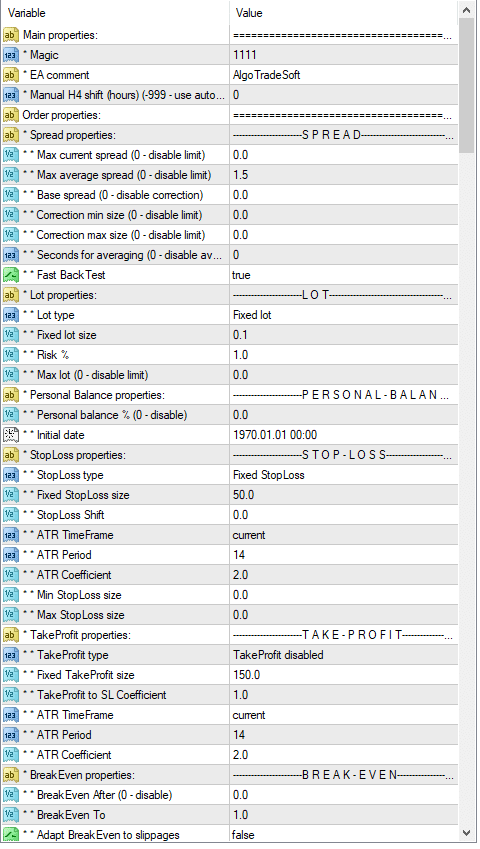
Task: Click the integer icon beside Magic
Action: click(x=11, y=55)
